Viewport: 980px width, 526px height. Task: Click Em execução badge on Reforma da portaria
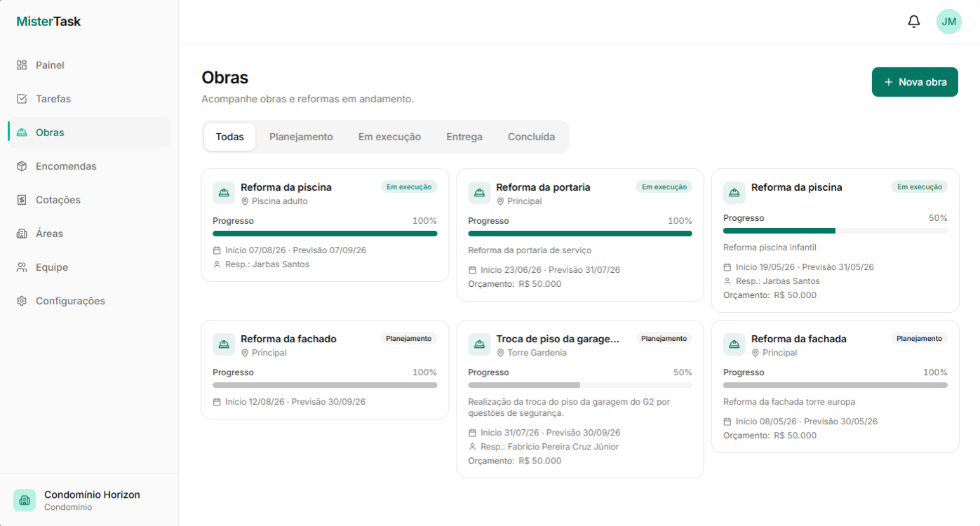pos(664,187)
